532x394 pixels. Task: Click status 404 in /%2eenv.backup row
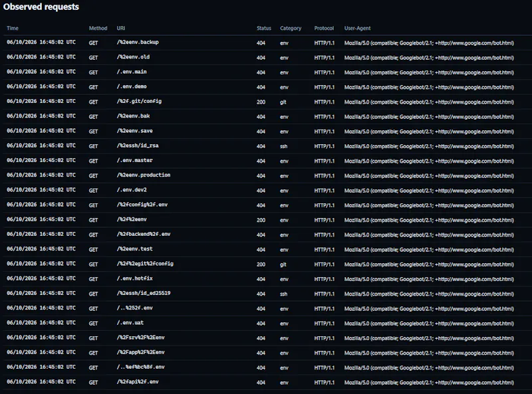(x=261, y=43)
